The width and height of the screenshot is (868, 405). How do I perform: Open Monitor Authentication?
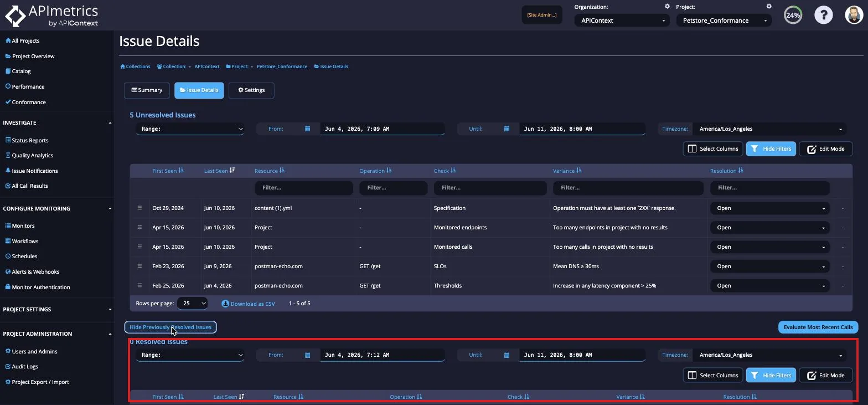click(37, 287)
